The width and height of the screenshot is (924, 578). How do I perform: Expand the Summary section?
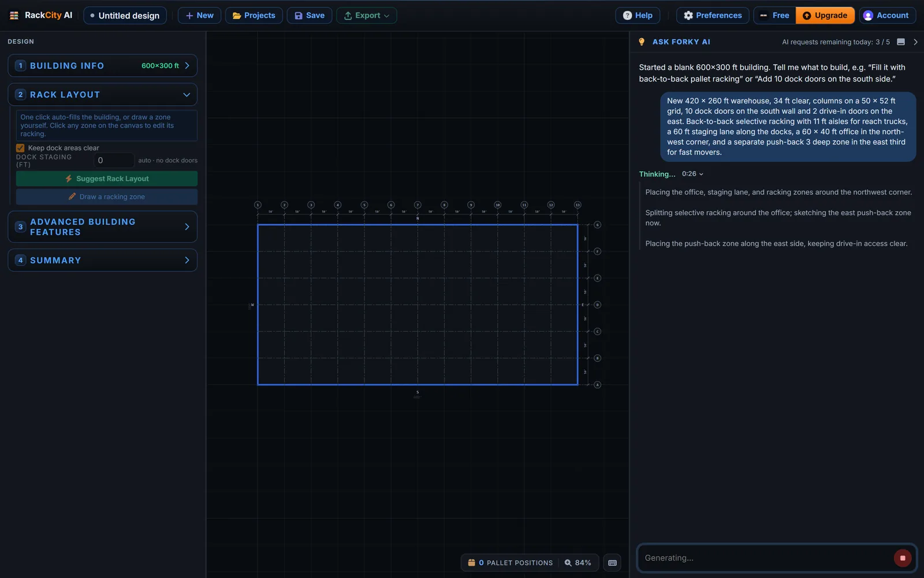pyautogui.click(x=103, y=261)
